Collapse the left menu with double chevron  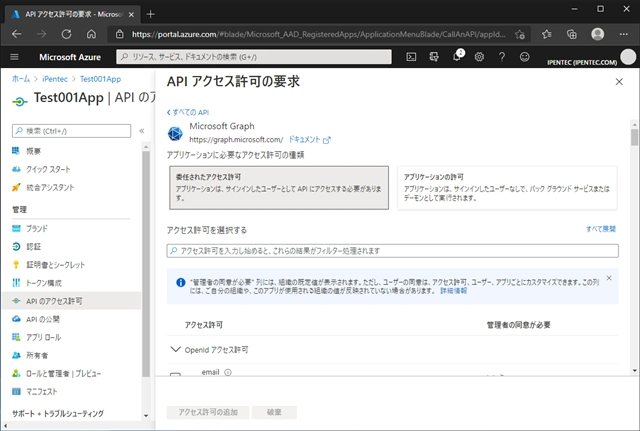click(x=142, y=131)
